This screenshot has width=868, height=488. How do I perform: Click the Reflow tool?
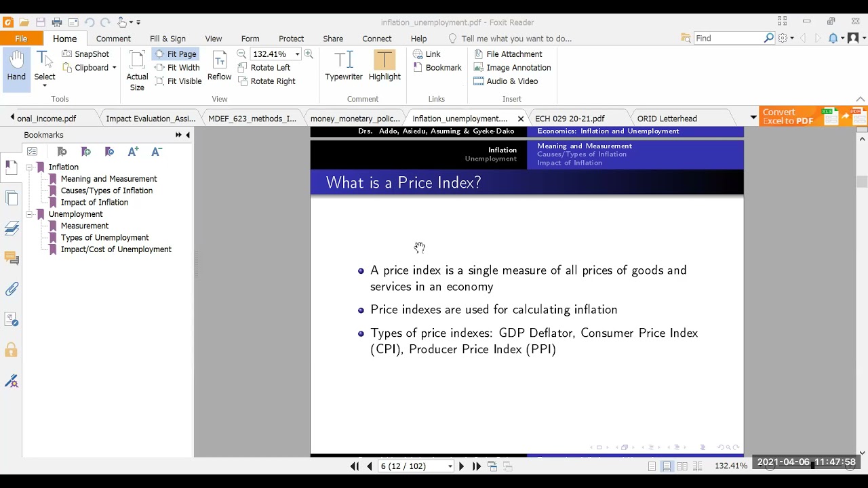coord(219,66)
